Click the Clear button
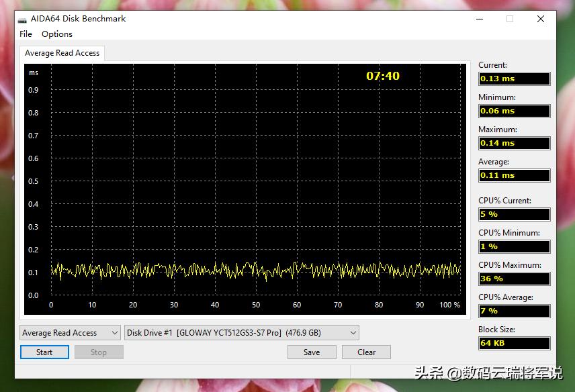Viewport: 575px width, 392px height. (x=366, y=352)
